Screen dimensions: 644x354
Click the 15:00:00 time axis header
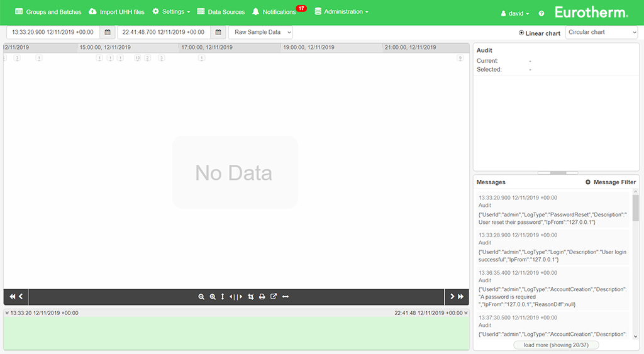(105, 47)
